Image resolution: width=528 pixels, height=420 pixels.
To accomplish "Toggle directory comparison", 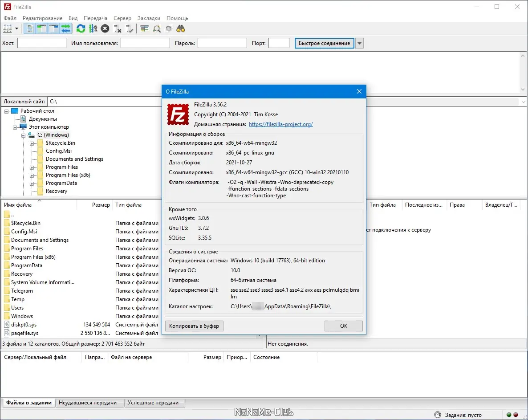I will [157, 29].
